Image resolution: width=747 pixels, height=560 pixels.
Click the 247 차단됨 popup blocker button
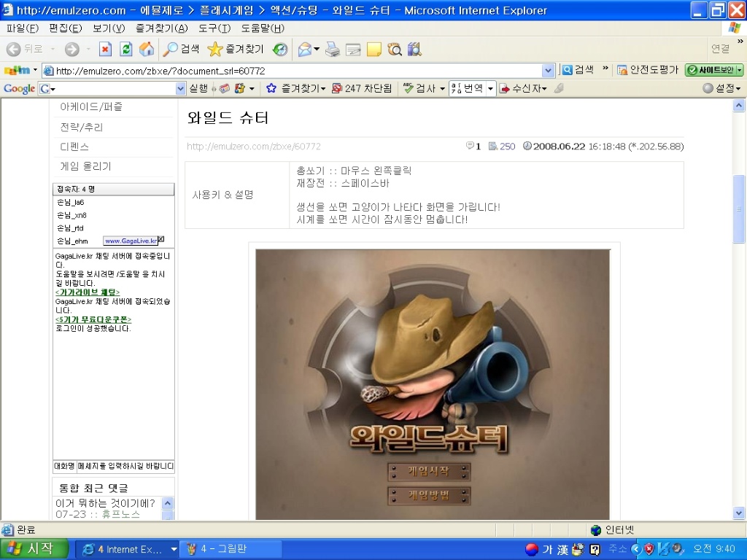click(x=362, y=88)
